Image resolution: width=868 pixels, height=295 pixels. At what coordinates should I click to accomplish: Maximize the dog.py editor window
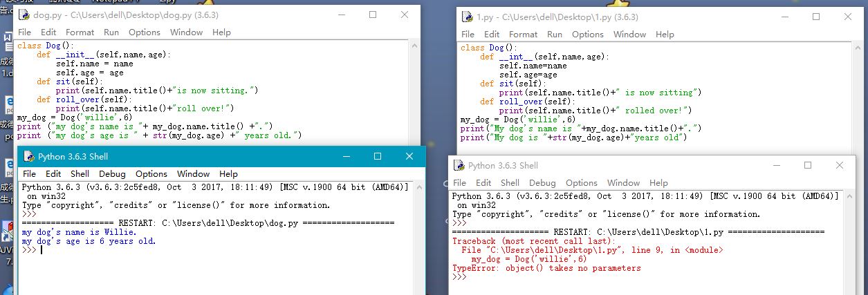click(373, 15)
